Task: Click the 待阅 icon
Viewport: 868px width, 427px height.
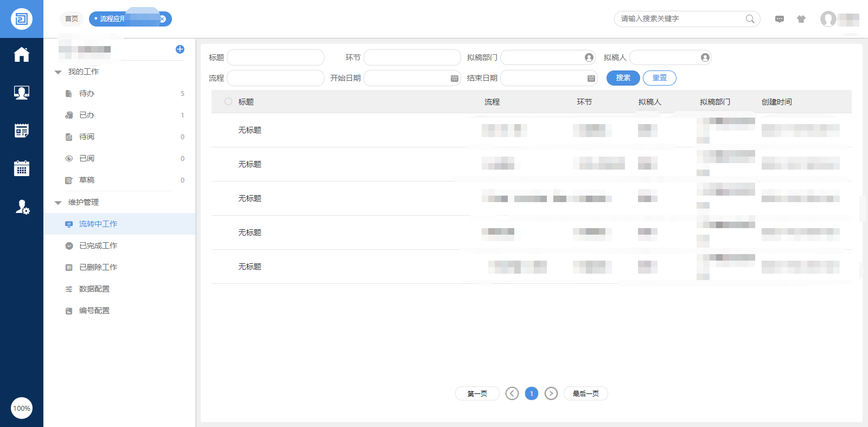Action: pyautogui.click(x=69, y=137)
